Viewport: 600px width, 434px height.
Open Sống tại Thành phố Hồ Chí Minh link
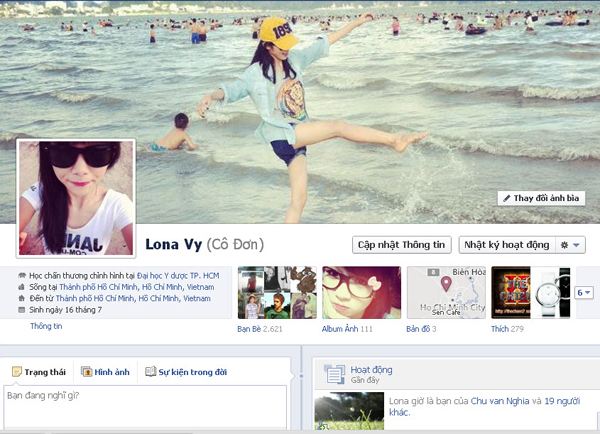tap(137, 287)
